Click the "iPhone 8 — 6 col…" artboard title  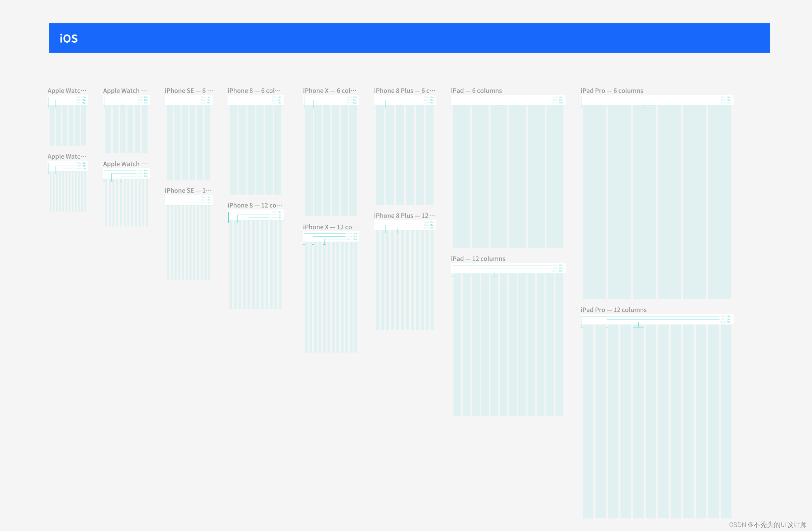point(254,90)
